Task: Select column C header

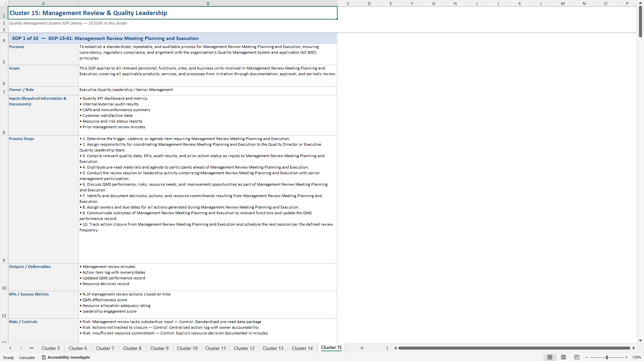Action: (348, 3)
